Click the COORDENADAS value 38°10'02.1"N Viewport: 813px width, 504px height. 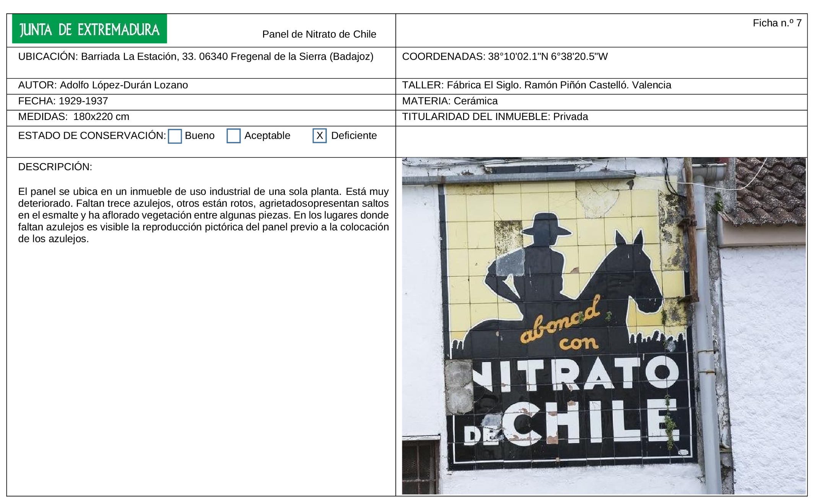pos(518,57)
